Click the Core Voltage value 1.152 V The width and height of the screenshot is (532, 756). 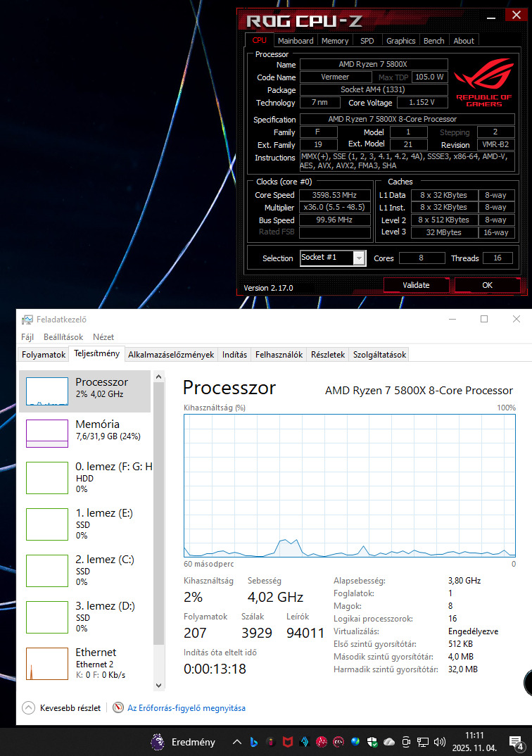422,102
